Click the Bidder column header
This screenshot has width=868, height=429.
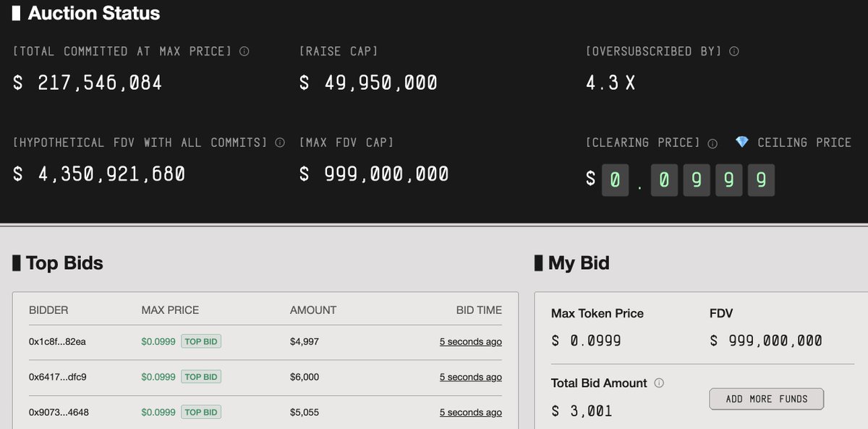pos(48,310)
